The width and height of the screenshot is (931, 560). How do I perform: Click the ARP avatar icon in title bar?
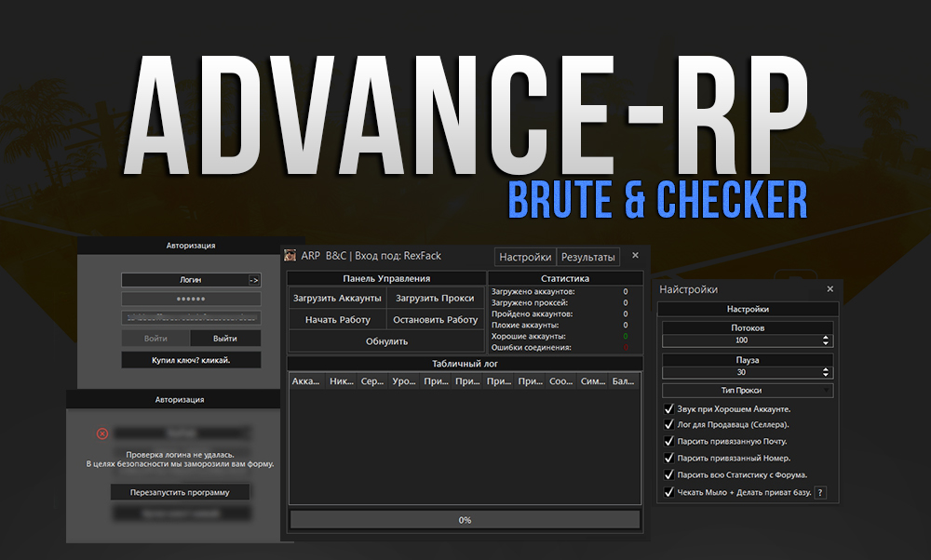tap(290, 256)
